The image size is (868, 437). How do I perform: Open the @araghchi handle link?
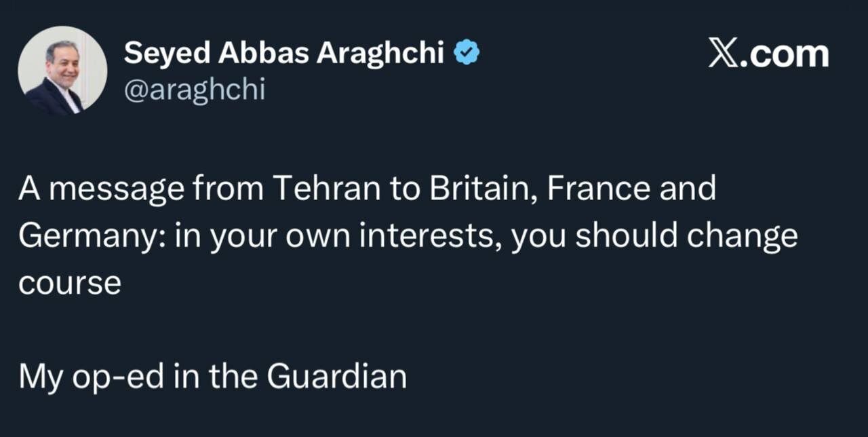[194, 89]
